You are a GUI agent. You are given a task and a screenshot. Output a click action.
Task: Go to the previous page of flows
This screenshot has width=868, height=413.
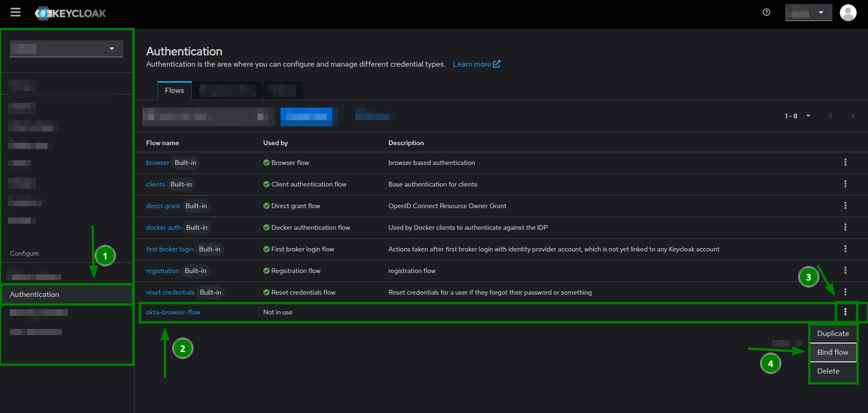830,116
